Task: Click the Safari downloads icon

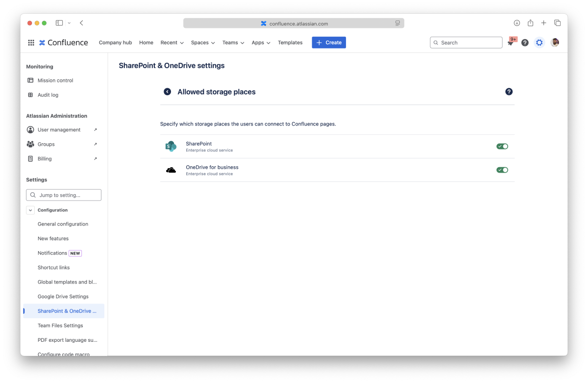Action: (x=516, y=23)
